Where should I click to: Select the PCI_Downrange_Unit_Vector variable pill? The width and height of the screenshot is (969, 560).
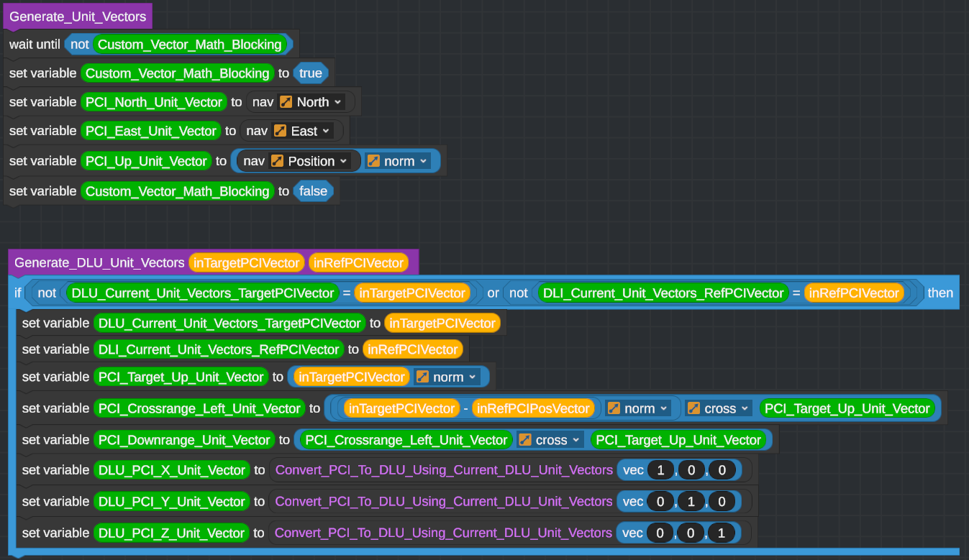coord(184,440)
